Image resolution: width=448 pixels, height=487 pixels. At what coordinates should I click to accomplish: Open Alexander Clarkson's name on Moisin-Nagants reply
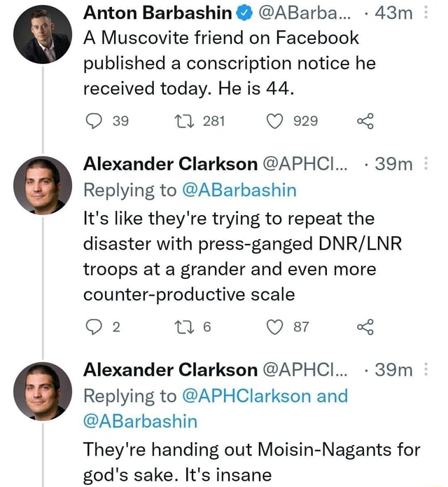pos(170,370)
